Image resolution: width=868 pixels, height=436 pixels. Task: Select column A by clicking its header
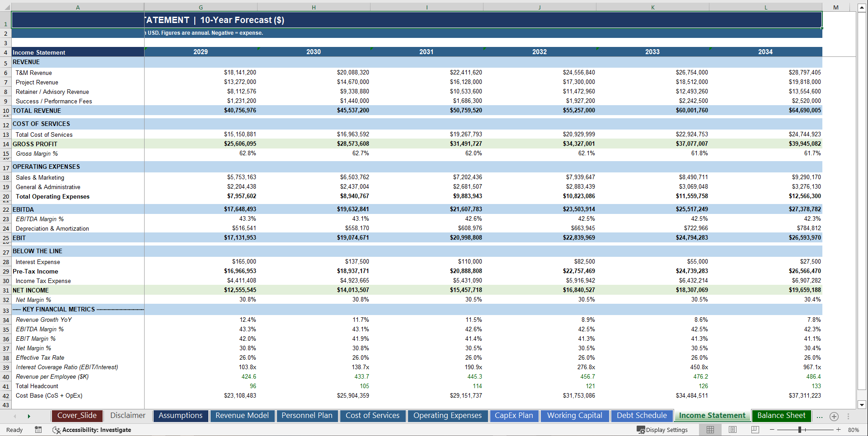tap(78, 7)
